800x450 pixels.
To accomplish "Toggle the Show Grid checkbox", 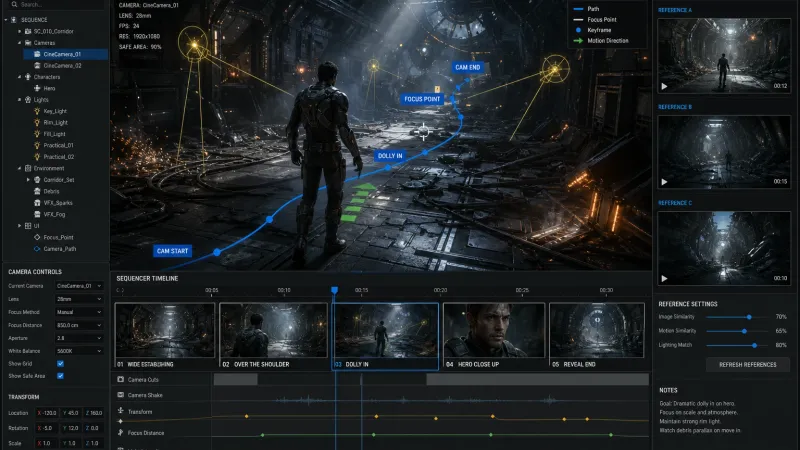I will coord(60,363).
